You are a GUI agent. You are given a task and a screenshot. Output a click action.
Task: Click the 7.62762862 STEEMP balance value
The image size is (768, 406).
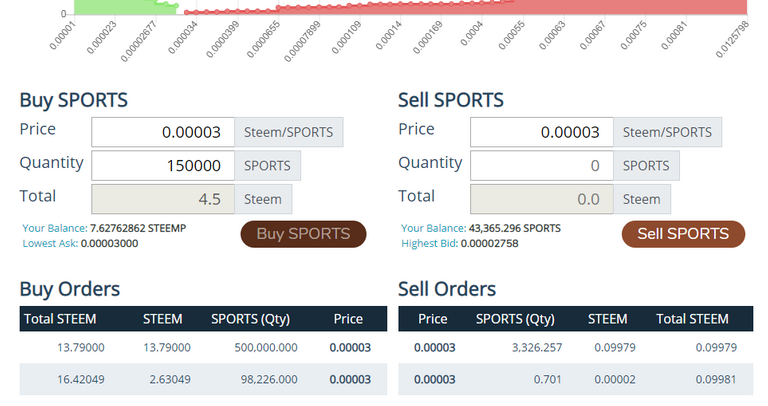click(138, 228)
